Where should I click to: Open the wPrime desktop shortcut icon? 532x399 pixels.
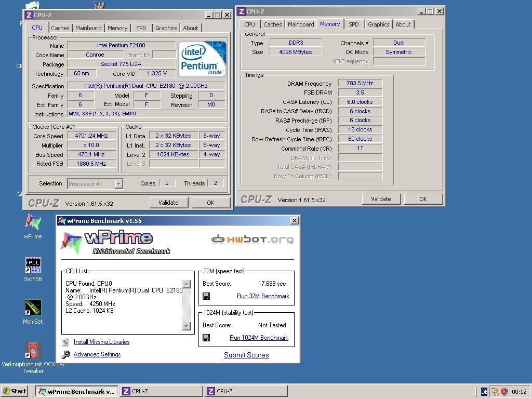point(33,222)
